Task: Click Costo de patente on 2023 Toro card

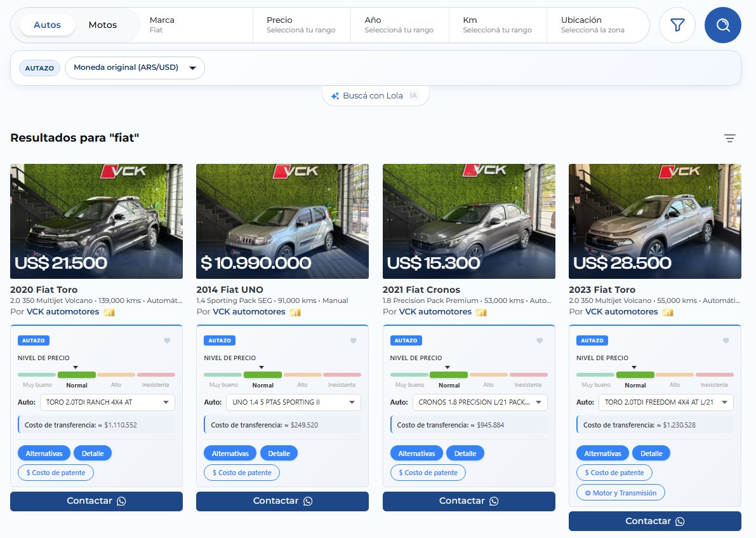Action: point(614,473)
